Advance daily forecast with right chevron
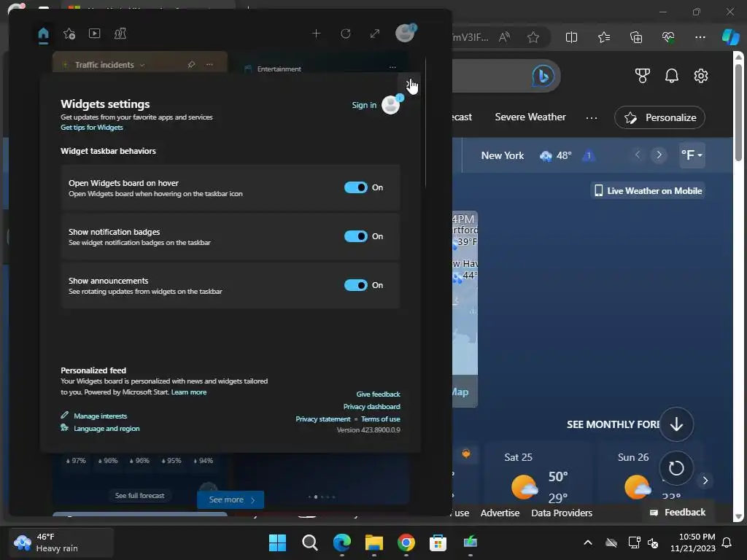The width and height of the screenshot is (747, 560). click(x=705, y=481)
